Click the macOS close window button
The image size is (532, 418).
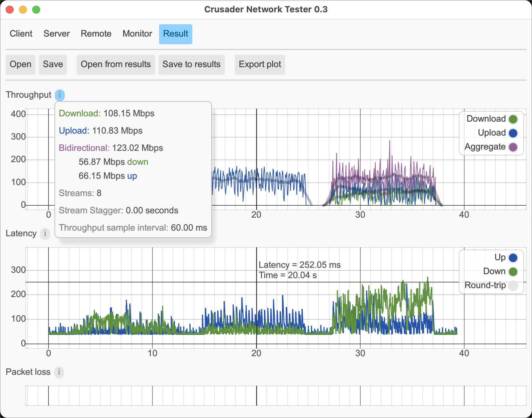point(10,10)
